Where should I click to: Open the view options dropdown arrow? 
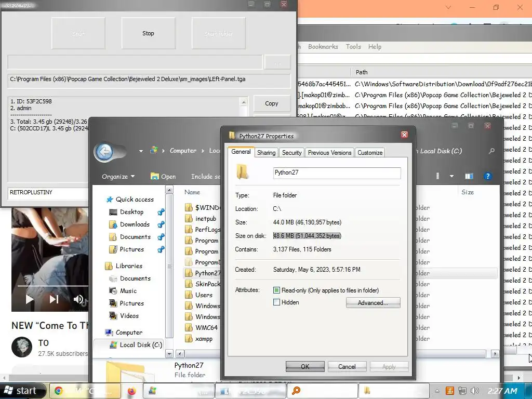[x=451, y=176]
